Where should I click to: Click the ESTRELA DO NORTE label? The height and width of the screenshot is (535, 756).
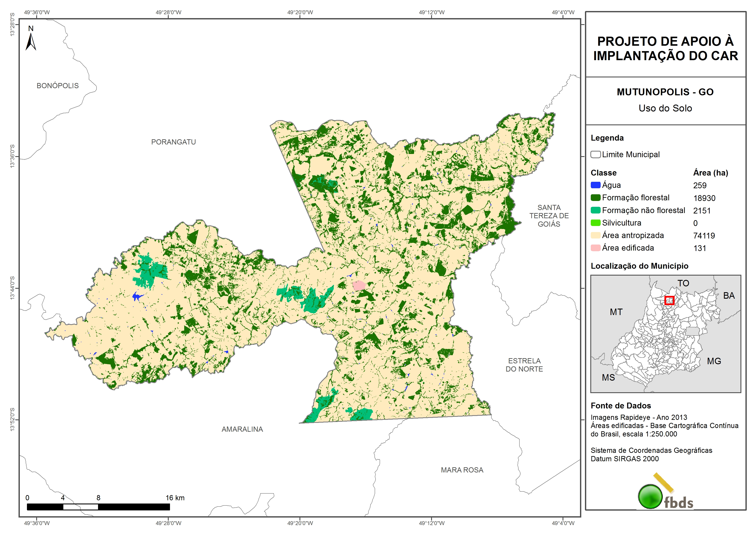click(x=524, y=365)
